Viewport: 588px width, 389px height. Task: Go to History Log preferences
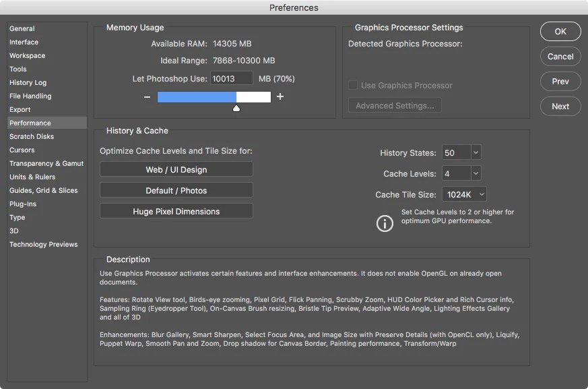[47, 83]
